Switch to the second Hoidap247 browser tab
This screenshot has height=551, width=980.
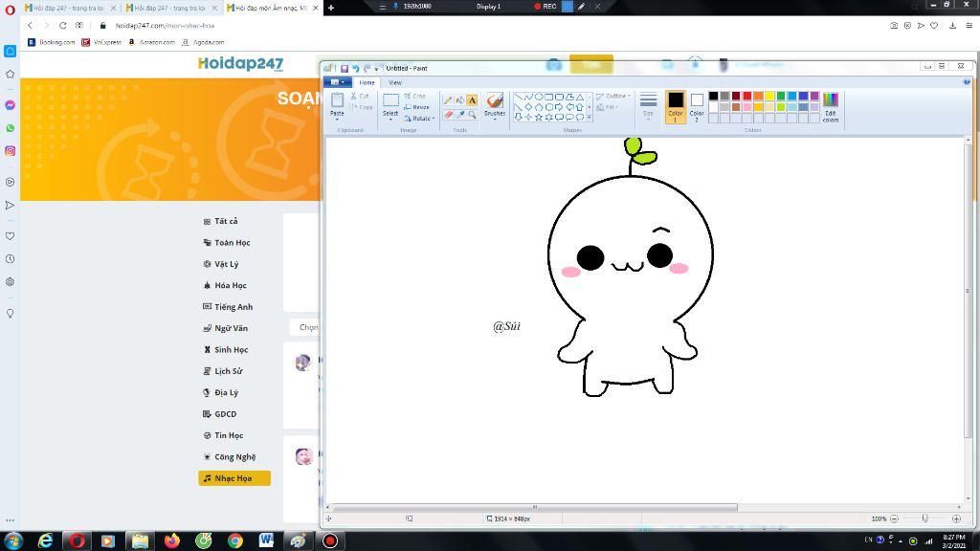(171, 8)
